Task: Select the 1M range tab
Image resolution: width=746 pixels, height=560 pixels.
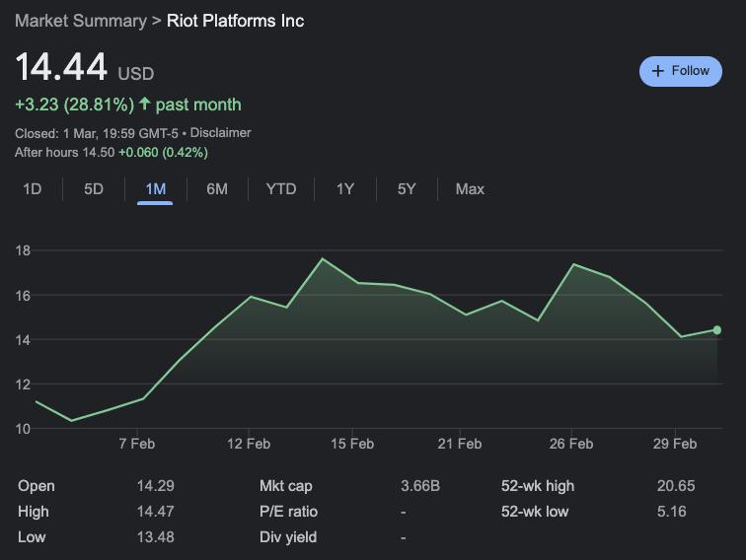Action: click(x=155, y=189)
